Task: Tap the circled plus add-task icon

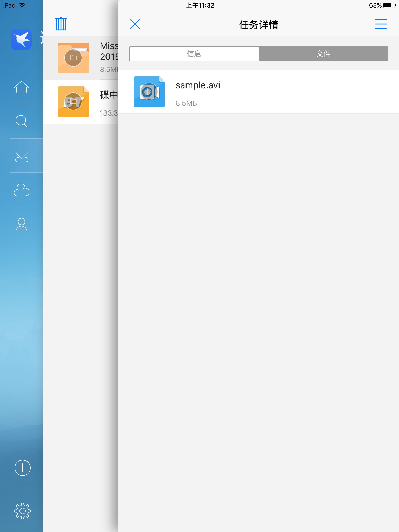Action: point(23,468)
